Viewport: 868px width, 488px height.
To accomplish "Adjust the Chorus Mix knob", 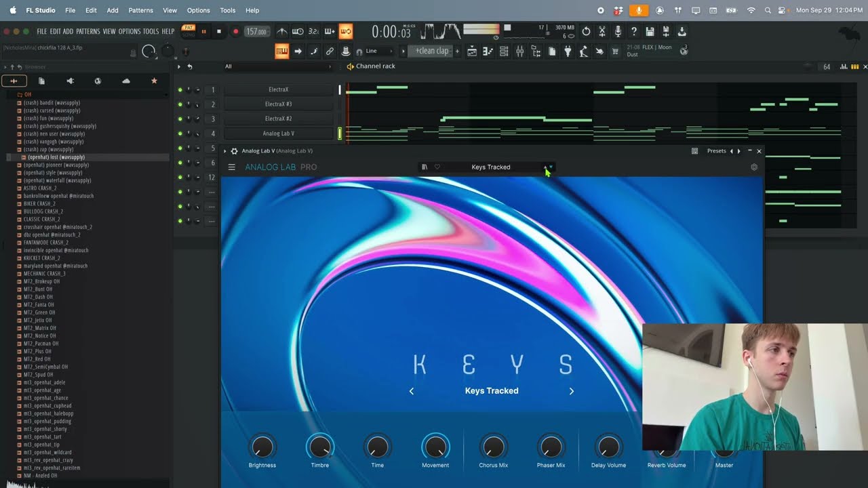I will [x=493, y=447].
